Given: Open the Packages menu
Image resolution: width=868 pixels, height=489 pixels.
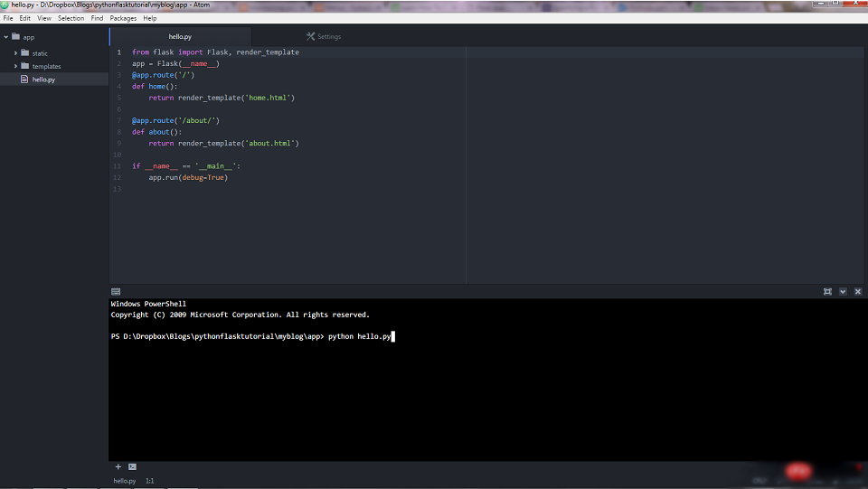Looking at the screenshot, I should click(x=123, y=18).
